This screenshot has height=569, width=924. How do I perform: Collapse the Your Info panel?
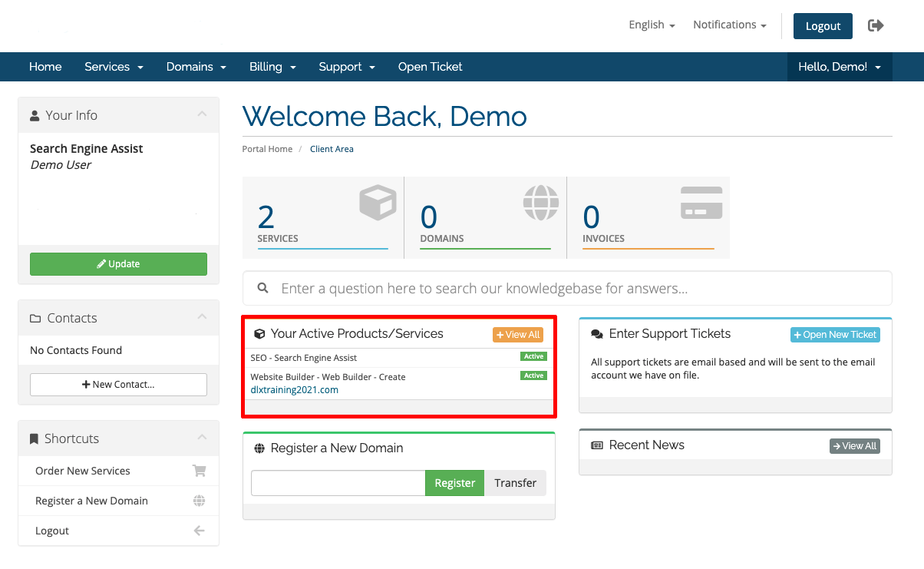coord(202,114)
